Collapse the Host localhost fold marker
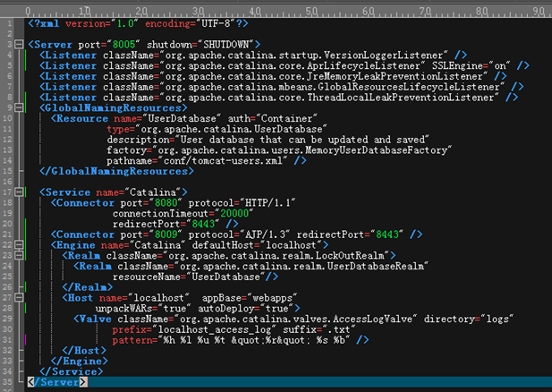Image resolution: width=552 pixels, height=392 pixels. click(x=19, y=298)
